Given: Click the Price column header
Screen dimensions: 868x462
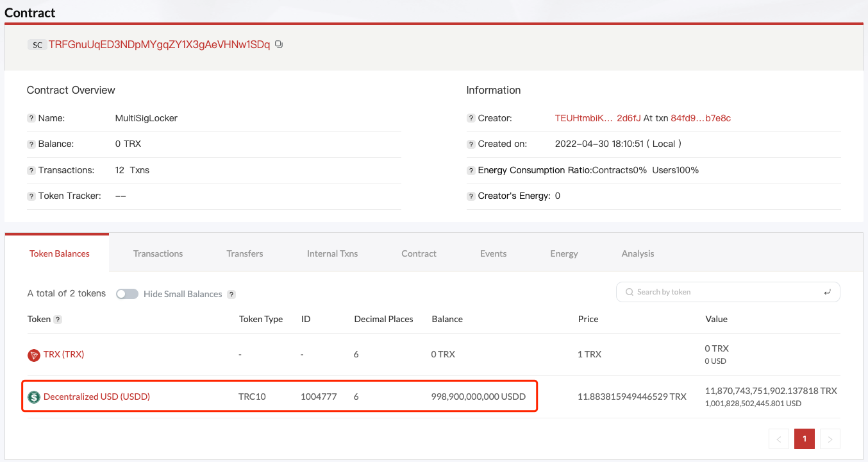Looking at the screenshot, I should click(x=588, y=320).
